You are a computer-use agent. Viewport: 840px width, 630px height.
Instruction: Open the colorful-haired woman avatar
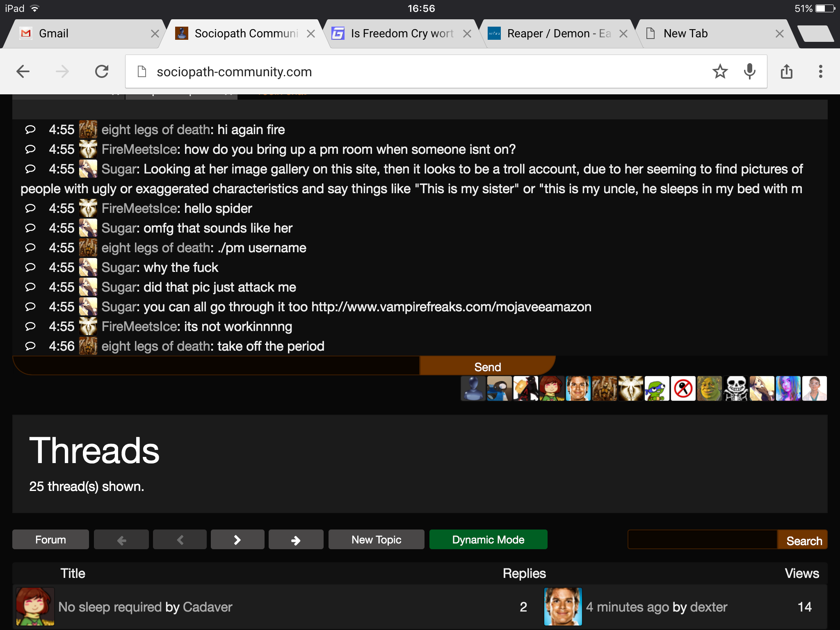(788, 388)
